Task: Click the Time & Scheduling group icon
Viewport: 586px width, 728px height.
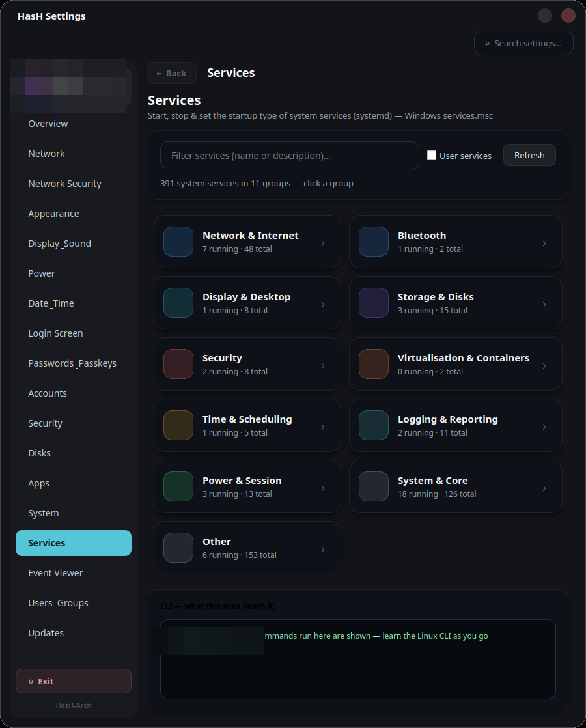Action: tap(178, 425)
